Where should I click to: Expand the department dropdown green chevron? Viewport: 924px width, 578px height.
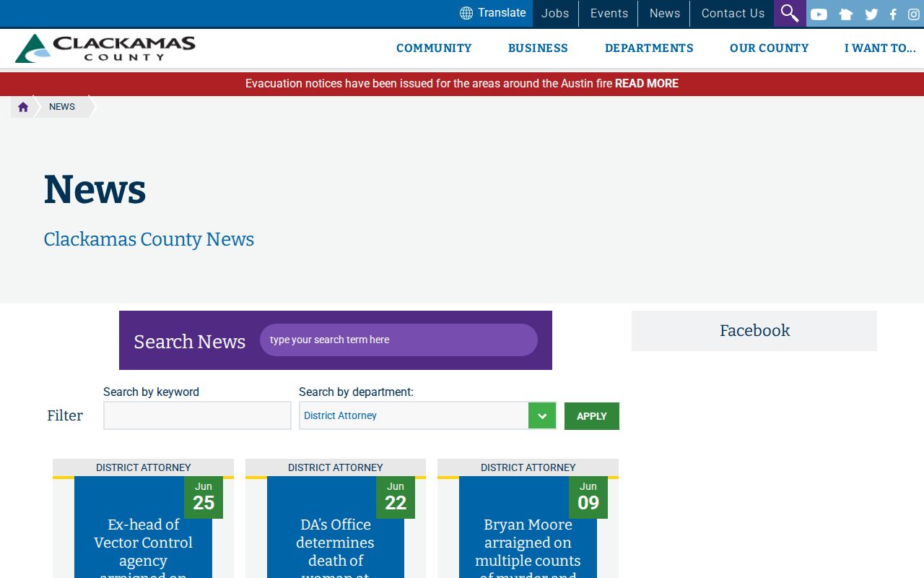[x=542, y=415]
